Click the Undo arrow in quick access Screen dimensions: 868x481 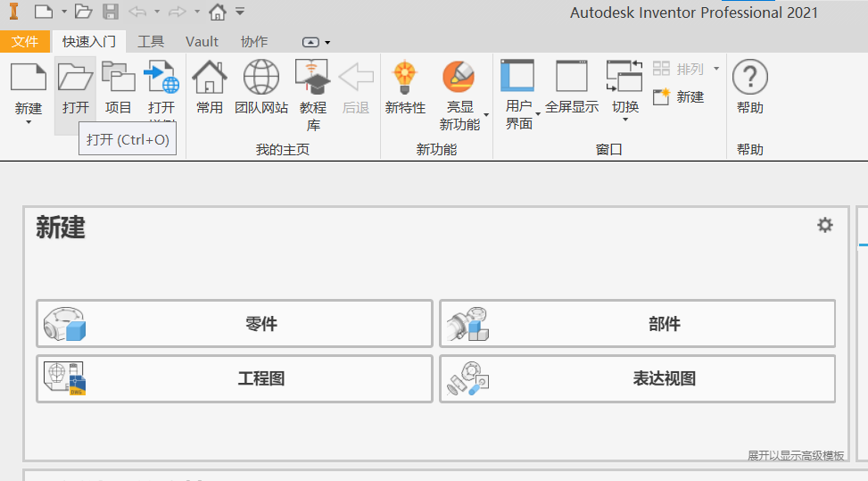click(137, 11)
